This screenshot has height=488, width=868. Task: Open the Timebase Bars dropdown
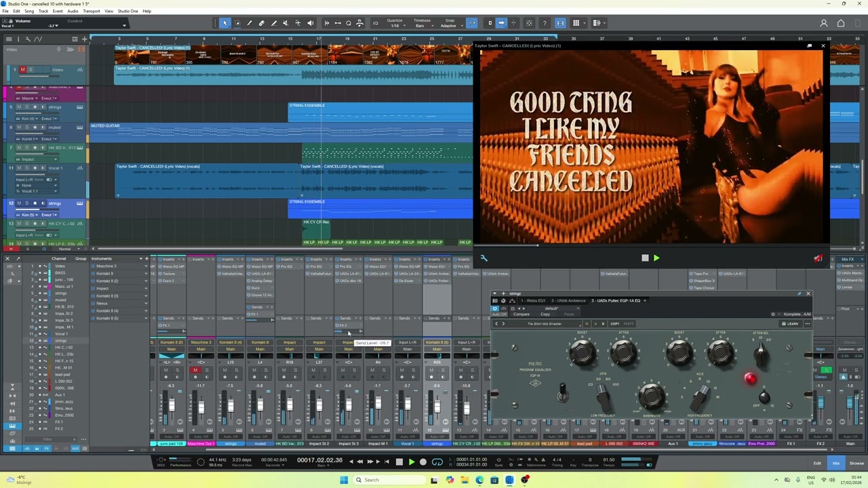click(422, 23)
